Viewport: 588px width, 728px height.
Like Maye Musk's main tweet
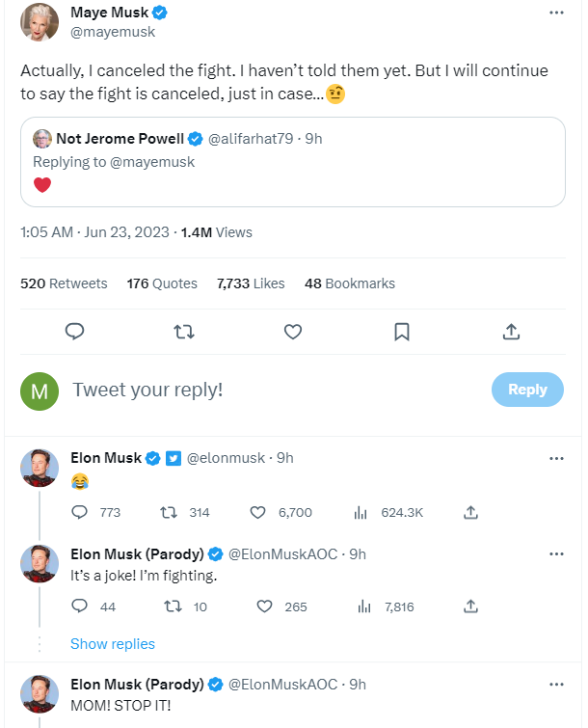tap(294, 332)
